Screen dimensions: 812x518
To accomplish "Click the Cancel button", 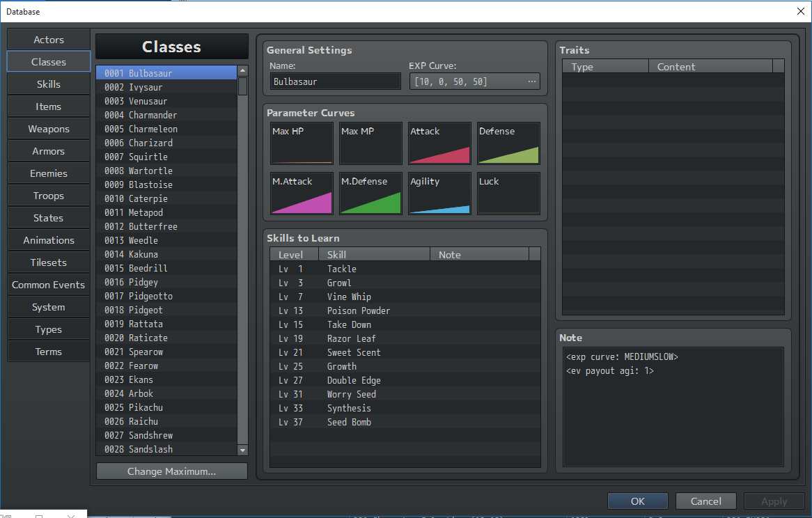I will [x=706, y=501].
